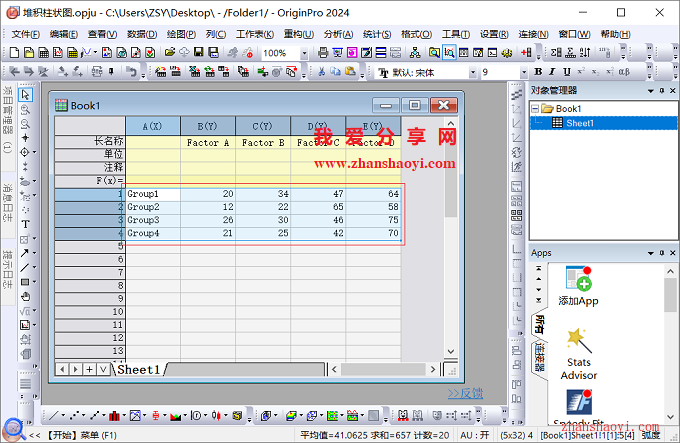Open the sheet list dropdown arrow beside Sheet1 tab
Viewport: 680px width, 443px height.
[x=103, y=369]
